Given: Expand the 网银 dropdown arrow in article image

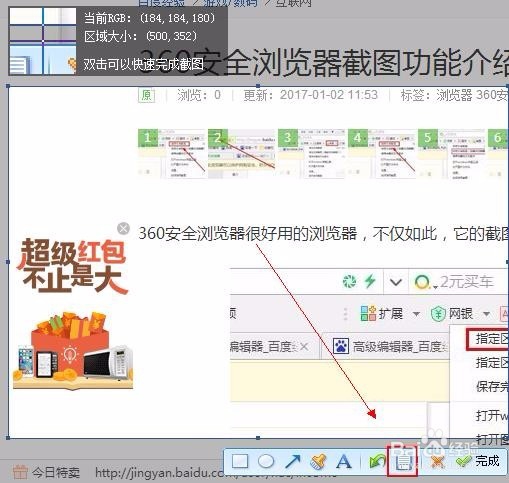Looking at the screenshot, I should click(x=486, y=314).
